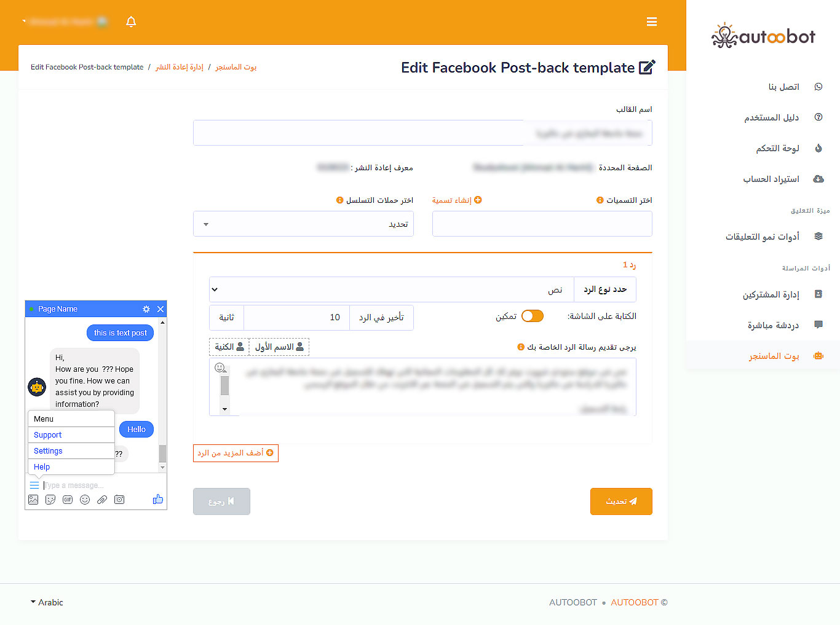Viewport: 840px width, 625px height.
Task: Click the messenger preview settings gear
Action: tap(146, 309)
